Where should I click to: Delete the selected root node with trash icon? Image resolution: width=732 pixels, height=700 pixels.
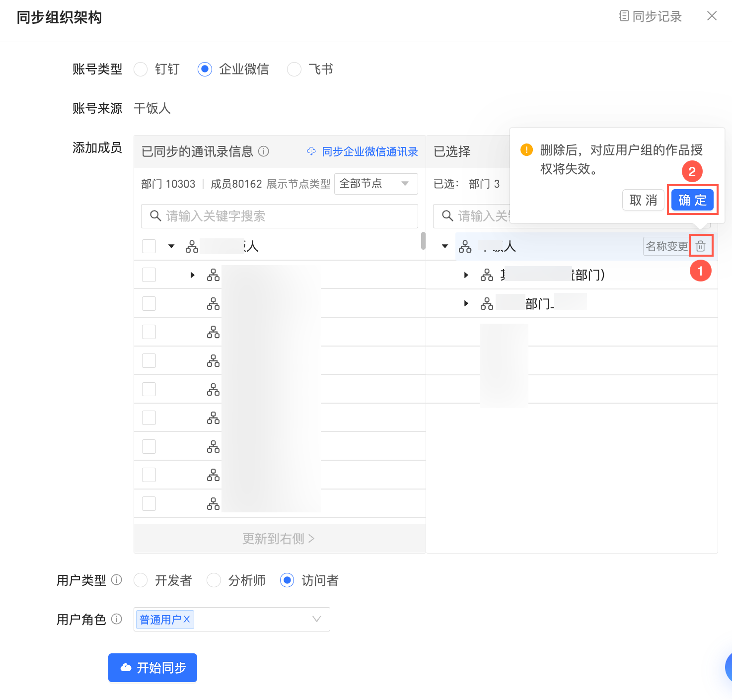[x=701, y=246]
